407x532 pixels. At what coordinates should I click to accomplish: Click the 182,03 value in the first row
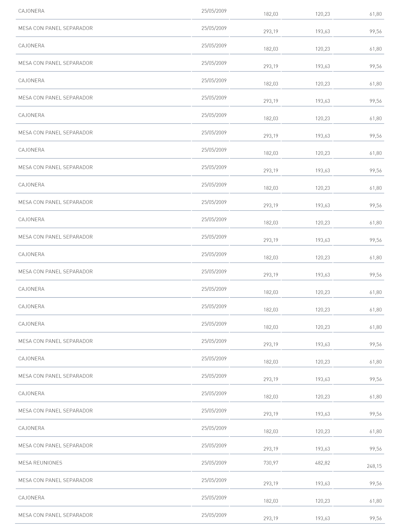coord(271,14)
